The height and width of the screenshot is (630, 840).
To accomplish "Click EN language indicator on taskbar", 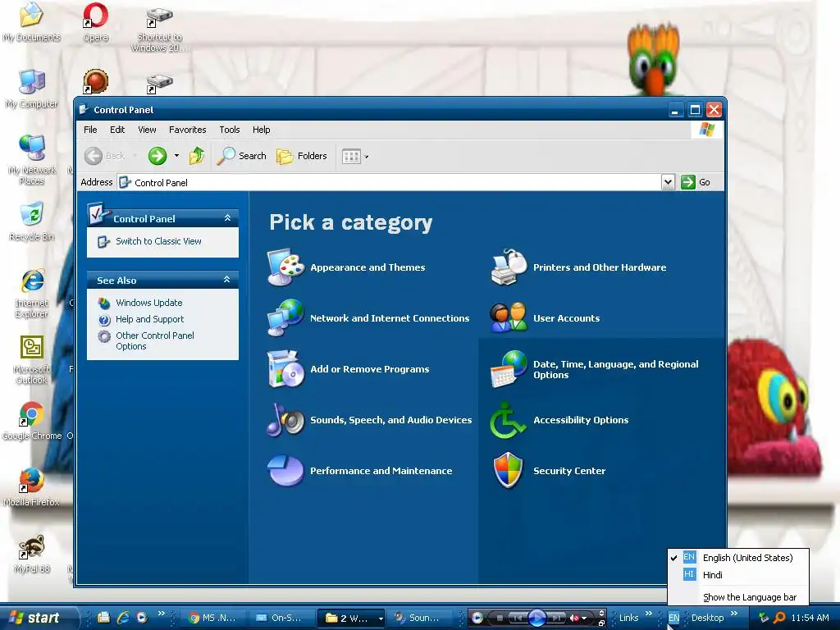I will point(673,618).
